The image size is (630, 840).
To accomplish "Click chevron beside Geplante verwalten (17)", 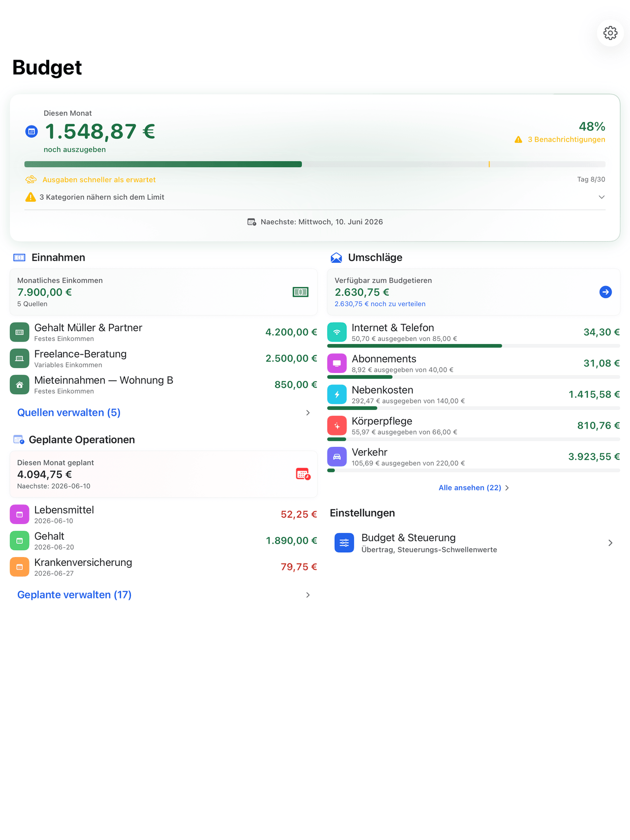I will 308,595.
